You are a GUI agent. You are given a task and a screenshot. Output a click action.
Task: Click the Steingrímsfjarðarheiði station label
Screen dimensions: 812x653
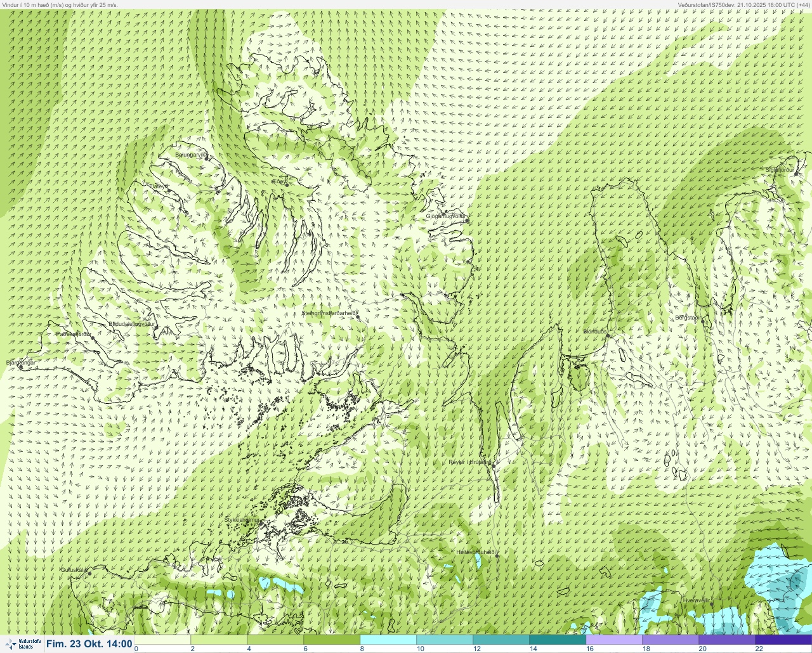pyautogui.click(x=329, y=313)
